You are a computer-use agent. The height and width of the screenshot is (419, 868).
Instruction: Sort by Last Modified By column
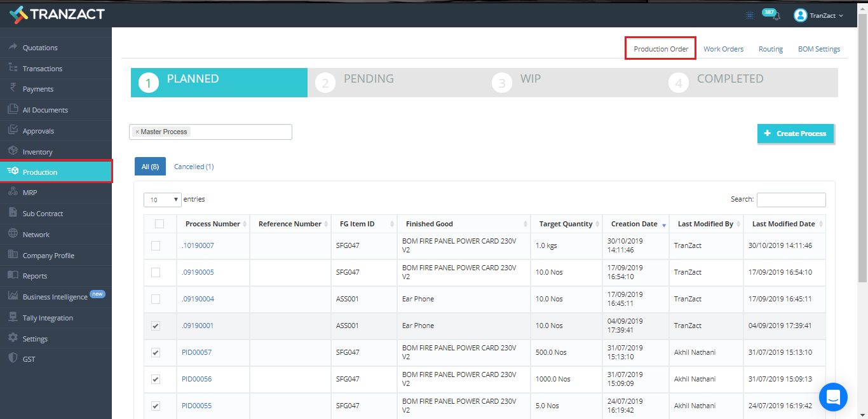(x=705, y=224)
